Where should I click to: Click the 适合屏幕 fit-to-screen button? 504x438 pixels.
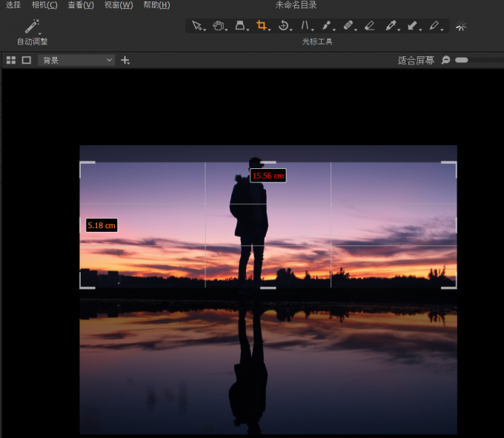[416, 60]
